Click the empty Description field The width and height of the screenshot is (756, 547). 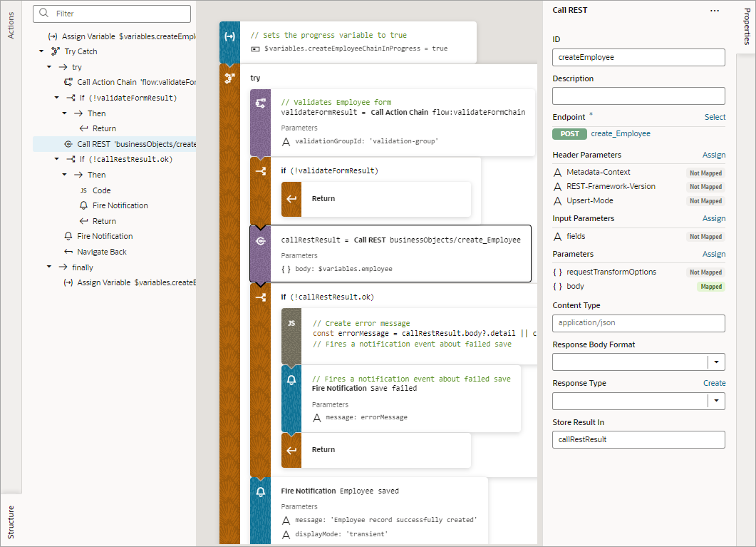point(638,96)
